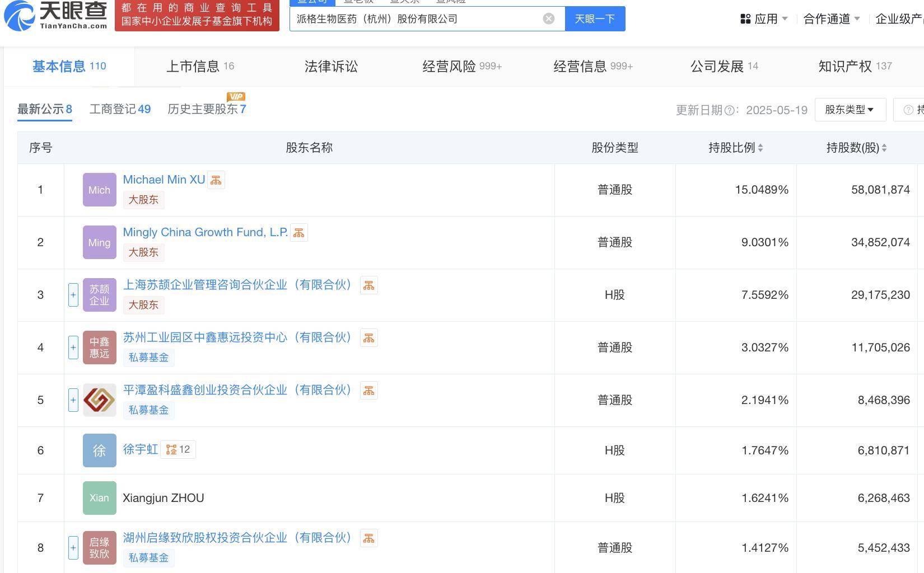The image size is (924, 573).
Task: Switch to the 公司发展 tab
Action: [724, 67]
